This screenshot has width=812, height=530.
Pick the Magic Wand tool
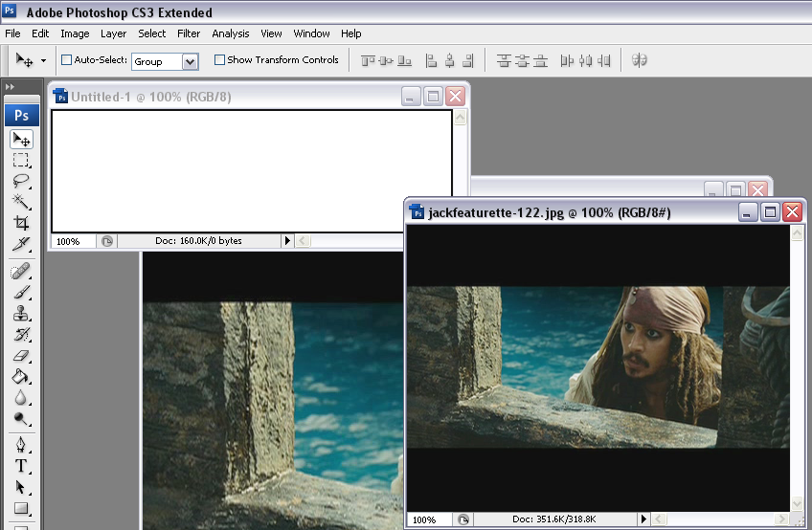(x=21, y=202)
